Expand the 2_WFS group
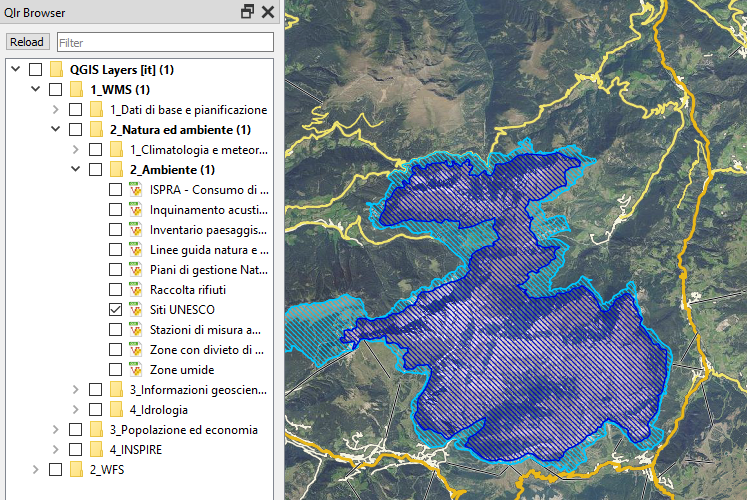This screenshot has width=747, height=500. [x=36, y=470]
